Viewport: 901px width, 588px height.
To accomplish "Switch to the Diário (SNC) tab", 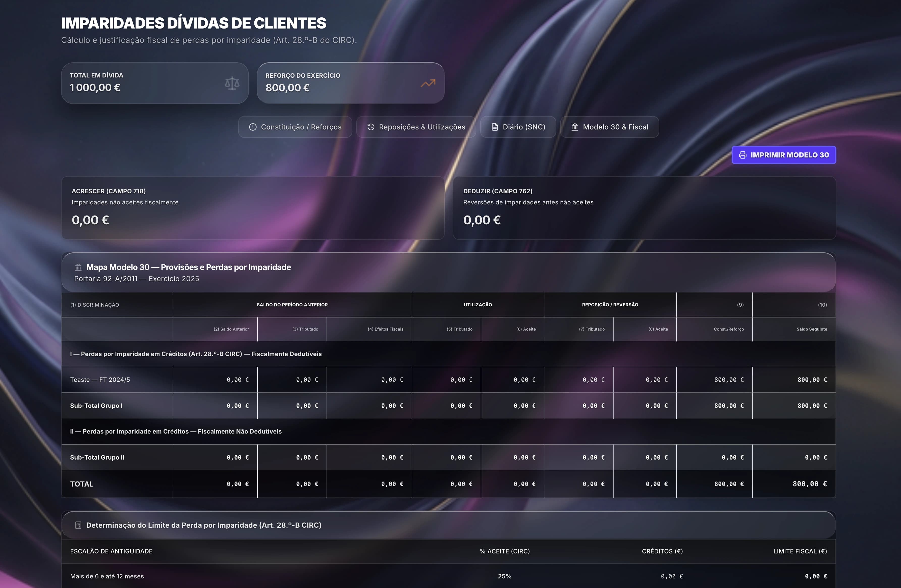I will click(x=518, y=127).
